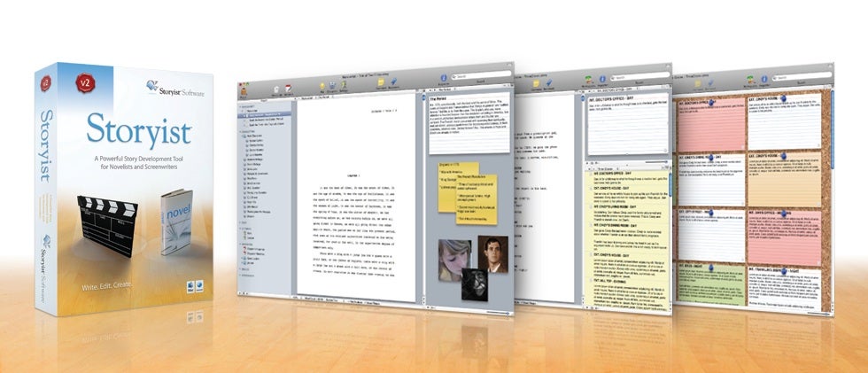Click the blue scroll knob beside 'The Period' card
This screenshot has height=373, width=868.
coord(423,98)
